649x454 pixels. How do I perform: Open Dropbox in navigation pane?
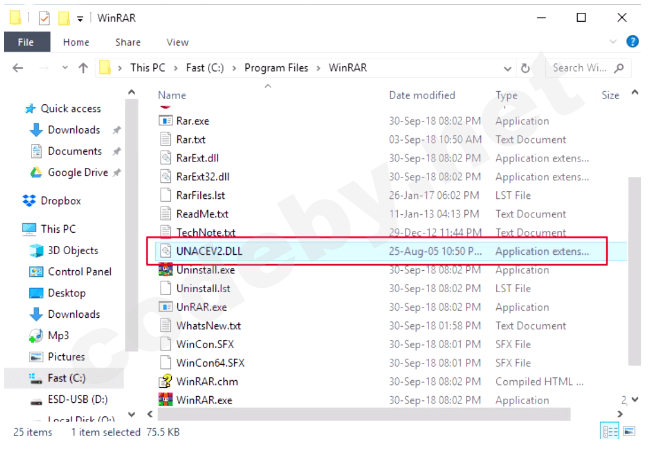(60, 201)
